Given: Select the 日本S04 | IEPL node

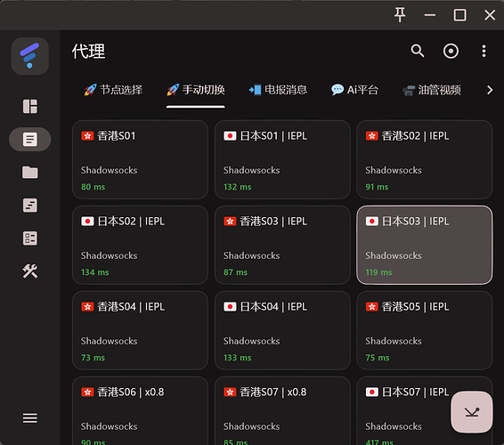Looking at the screenshot, I should (x=282, y=330).
